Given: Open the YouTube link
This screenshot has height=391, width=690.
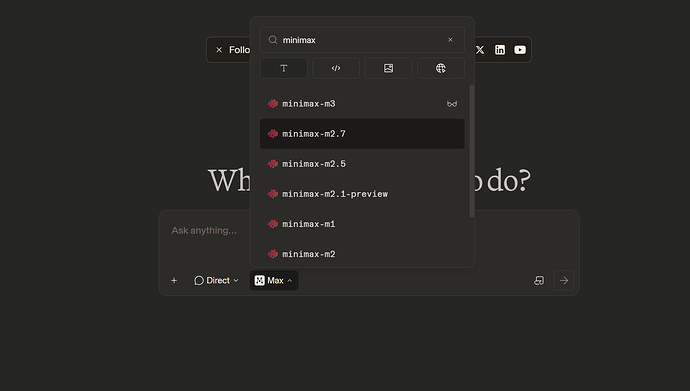Looking at the screenshot, I should point(520,50).
